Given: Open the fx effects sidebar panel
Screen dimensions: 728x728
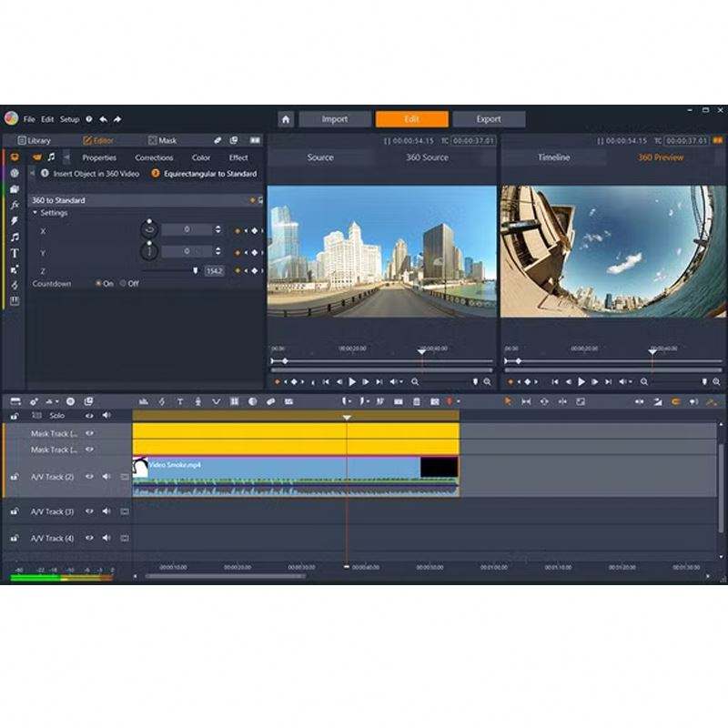Looking at the screenshot, I should tap(15, 205).
